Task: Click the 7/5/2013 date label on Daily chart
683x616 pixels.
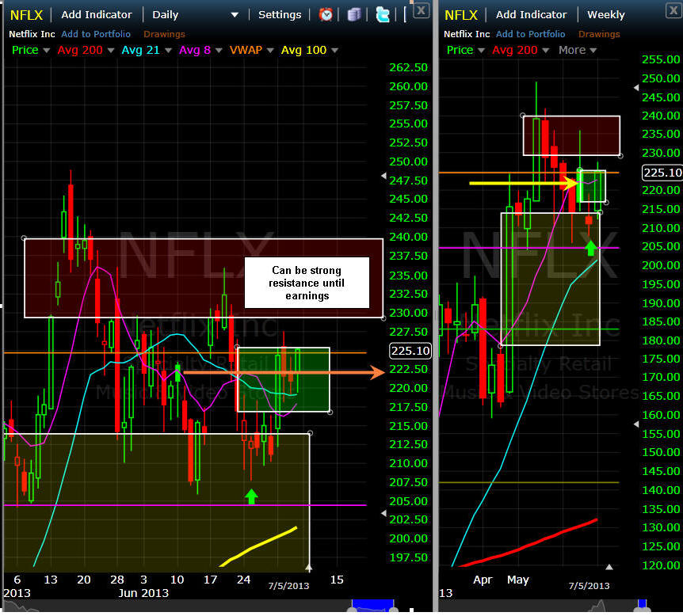Action: [288, 586]
